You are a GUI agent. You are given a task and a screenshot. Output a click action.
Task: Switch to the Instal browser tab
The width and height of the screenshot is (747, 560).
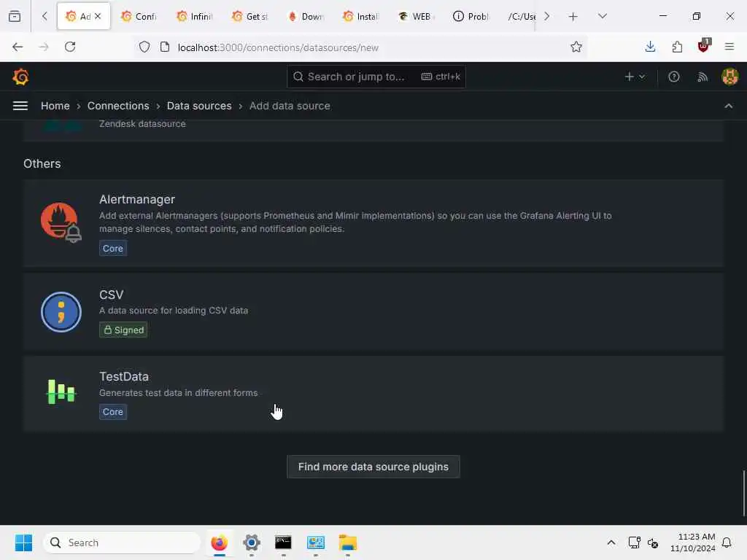tap(361, 17)
